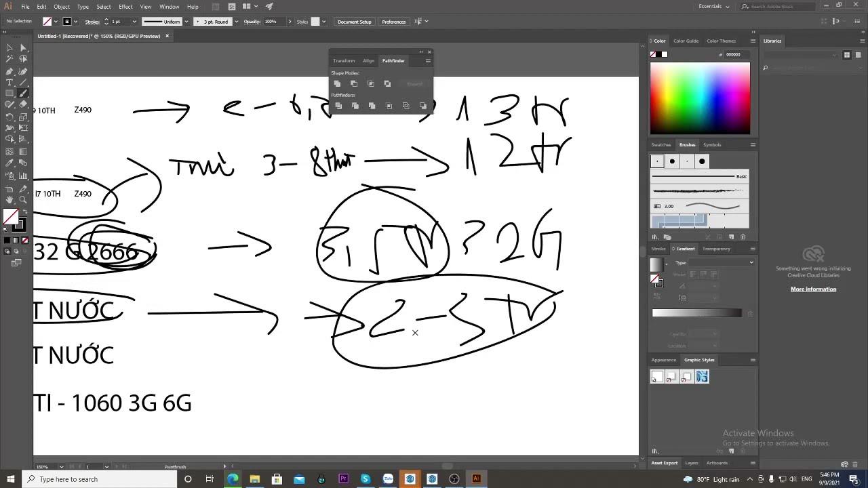Open the fill color dropdown in control bar
Viewport: 868px width, 488px height.
pyautogui.click(x=57, y=22)
